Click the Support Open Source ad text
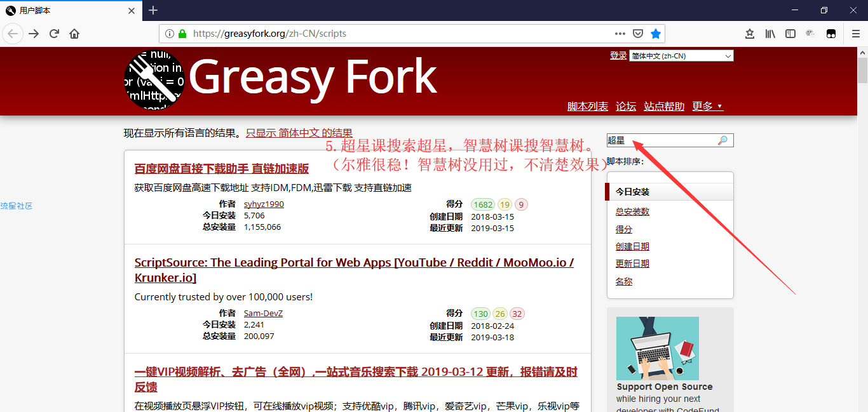The width and height of the screenshot is (868, 412). (665, 387)
